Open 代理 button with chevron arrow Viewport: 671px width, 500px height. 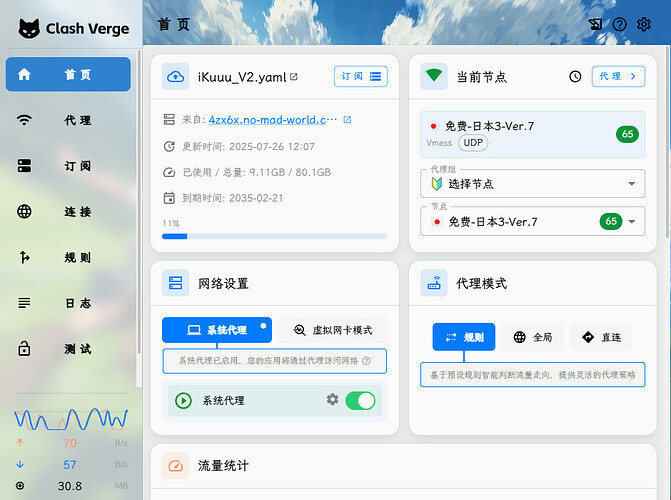point(618,76)
